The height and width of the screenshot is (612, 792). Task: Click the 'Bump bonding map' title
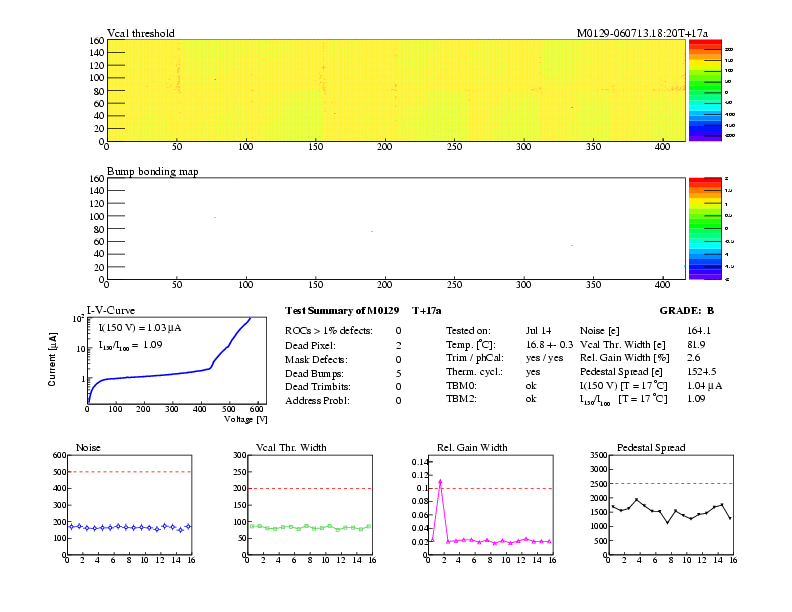tap(153, 171)
